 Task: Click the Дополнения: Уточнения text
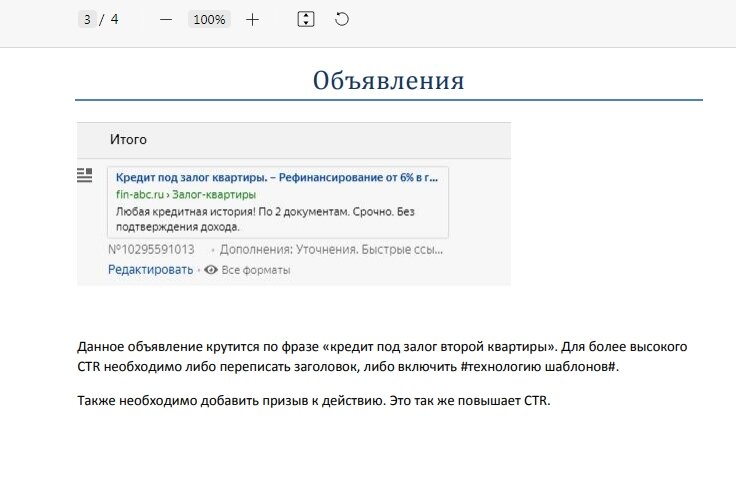pos(331,249)
